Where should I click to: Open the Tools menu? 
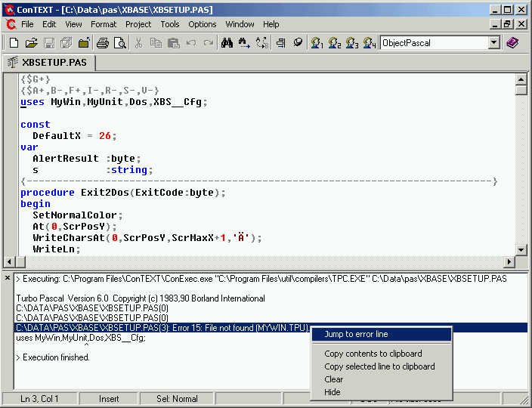point(169,24)
